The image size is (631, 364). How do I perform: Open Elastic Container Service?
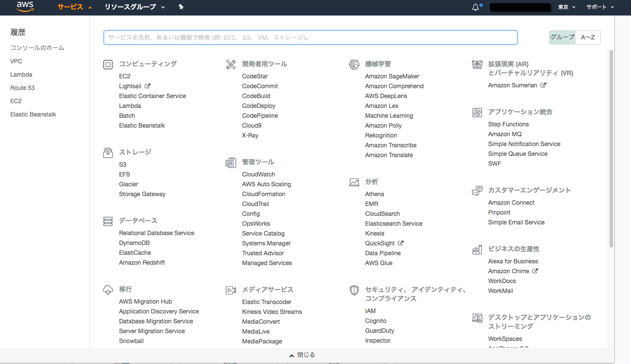click(x=153, y=96)
